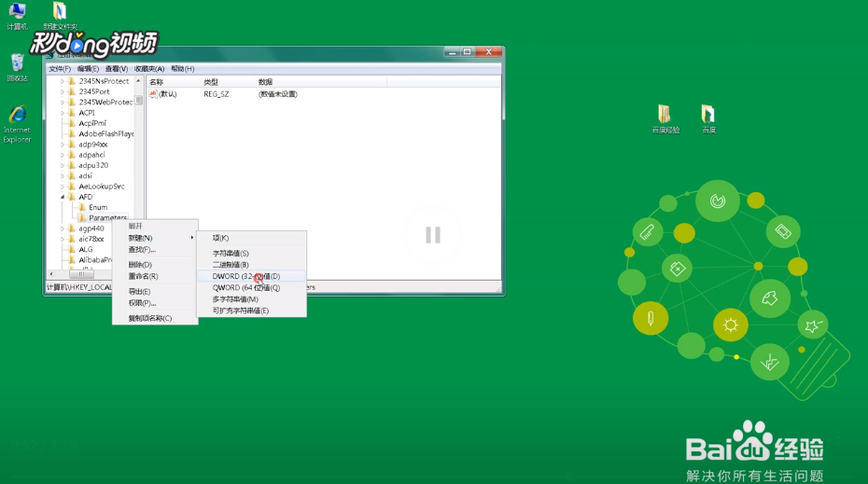Select DWORD (32-位)值(D) submenu item
The width and height of the screenshot is (868, 484).
(251, 276)
